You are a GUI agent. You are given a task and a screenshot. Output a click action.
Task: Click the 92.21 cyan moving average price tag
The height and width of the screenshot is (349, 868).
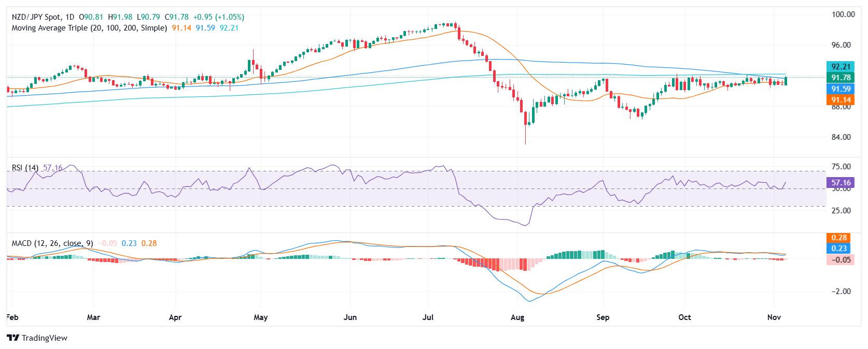pyautogui.click(x=840, y=66)
